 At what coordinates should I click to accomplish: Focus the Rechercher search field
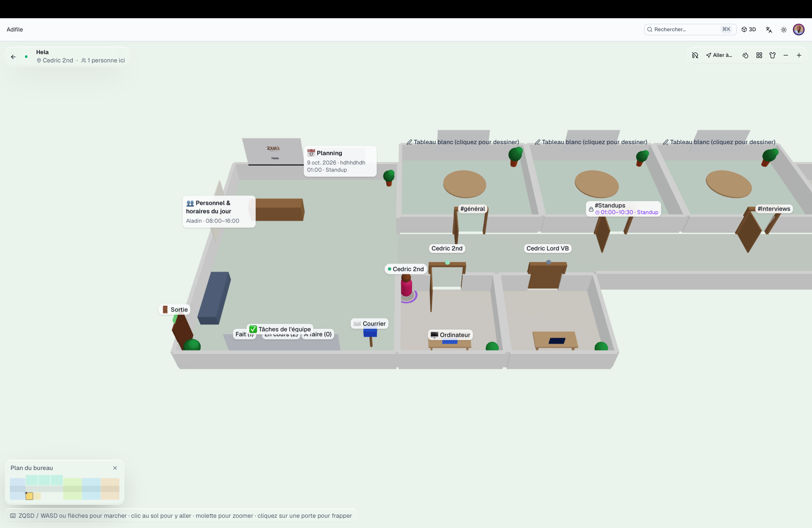click(x=690, y=29)
